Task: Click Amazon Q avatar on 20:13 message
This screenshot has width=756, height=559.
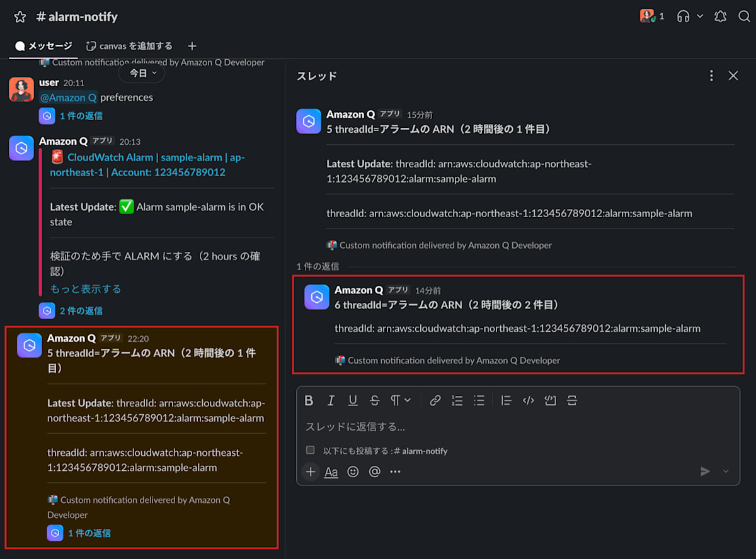Action: point(21,148)
